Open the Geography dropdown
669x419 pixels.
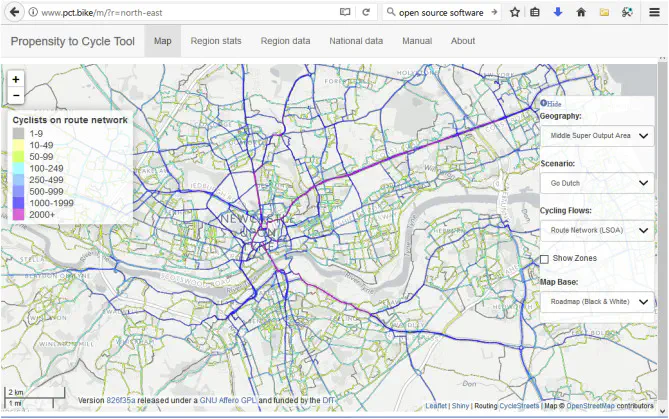click(x=597, y=135)
